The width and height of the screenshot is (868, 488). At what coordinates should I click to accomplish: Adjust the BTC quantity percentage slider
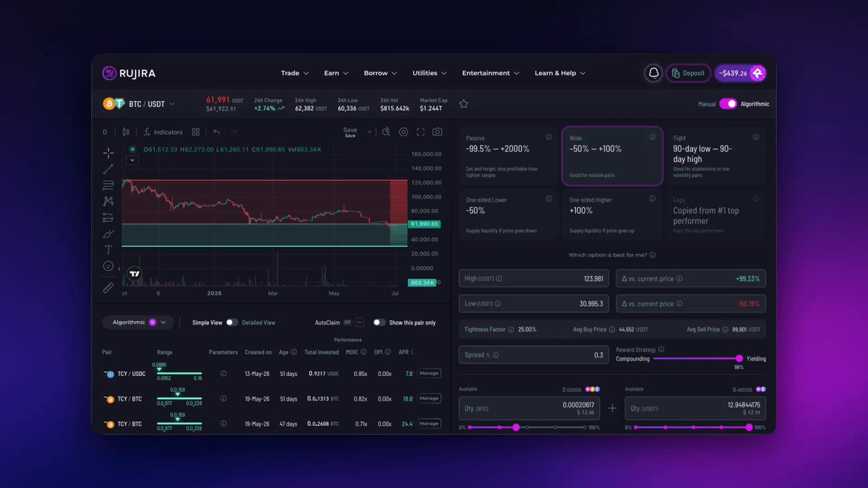click(528, 427)
